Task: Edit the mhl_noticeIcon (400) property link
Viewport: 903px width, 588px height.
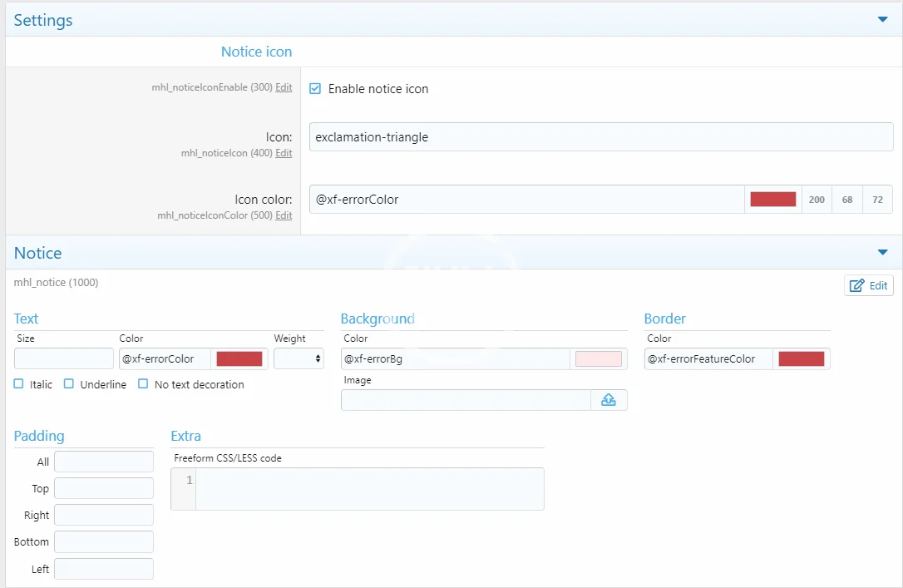Action: (284, 153)
